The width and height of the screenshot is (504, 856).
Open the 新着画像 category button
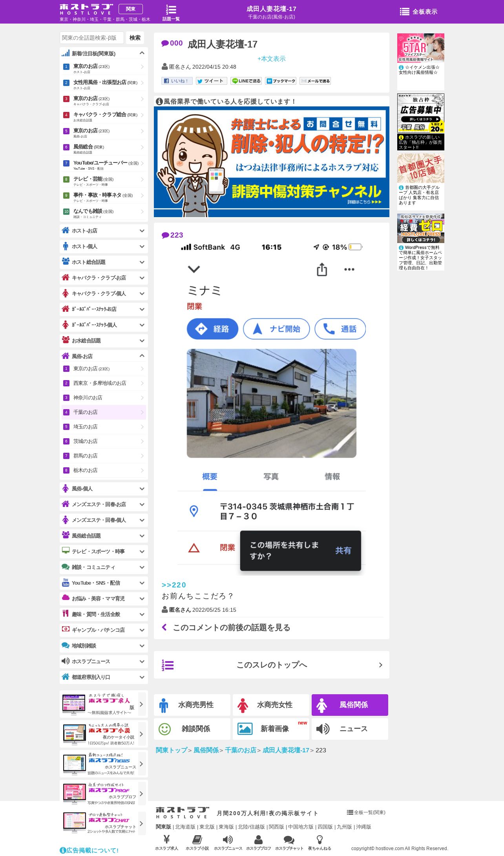coord(271,729)
